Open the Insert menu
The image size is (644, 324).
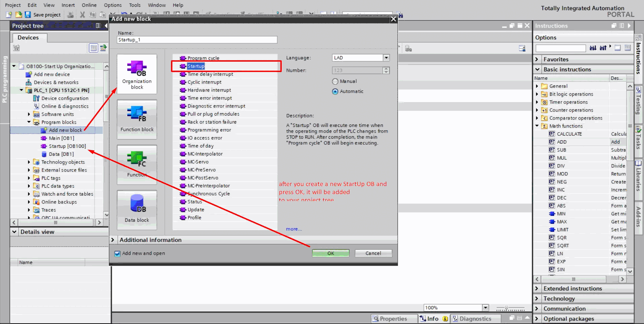click(x=68, y=5)
